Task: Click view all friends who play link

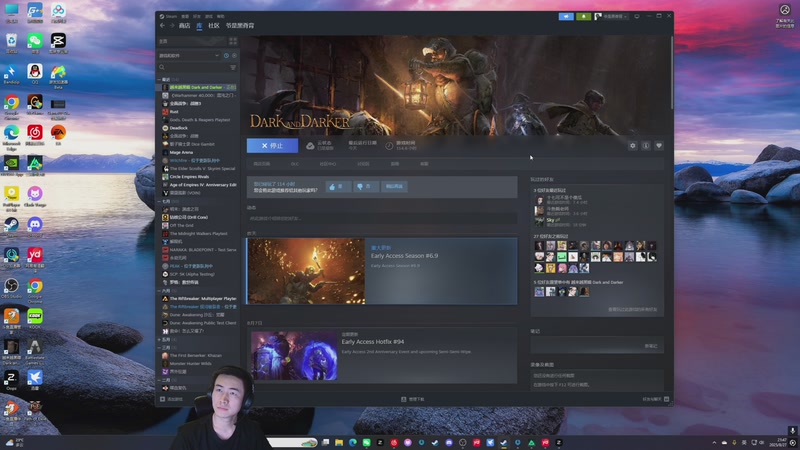Action: pos(632,310)
